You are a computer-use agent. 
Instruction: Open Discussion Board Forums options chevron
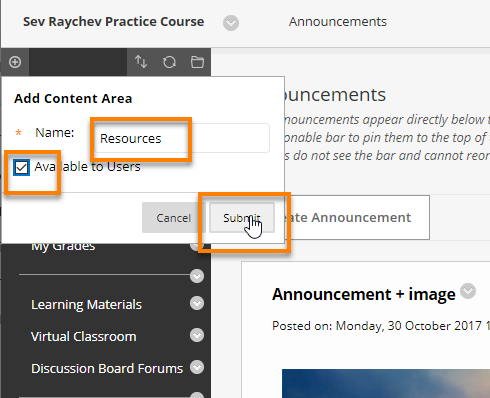point(197,367)
